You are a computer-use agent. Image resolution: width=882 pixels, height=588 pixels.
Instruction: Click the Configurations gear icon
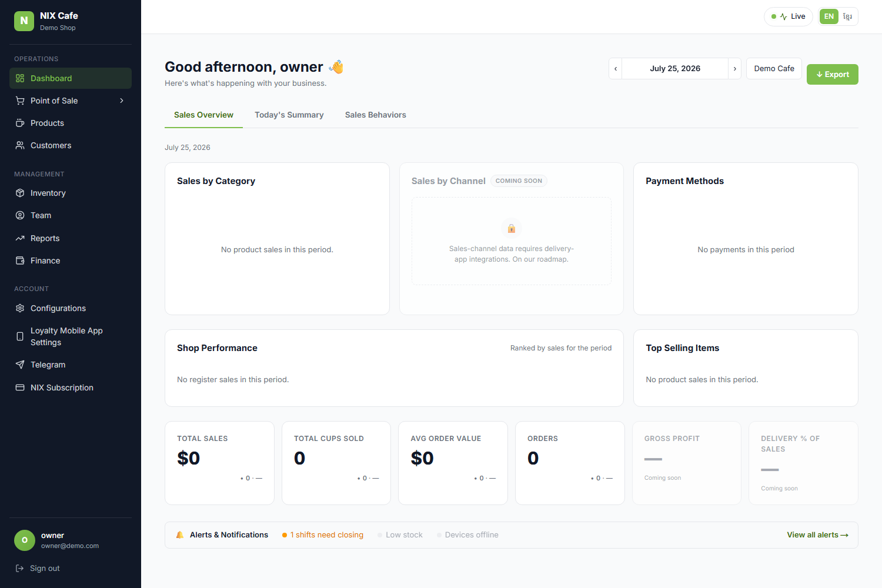(20, 308)
